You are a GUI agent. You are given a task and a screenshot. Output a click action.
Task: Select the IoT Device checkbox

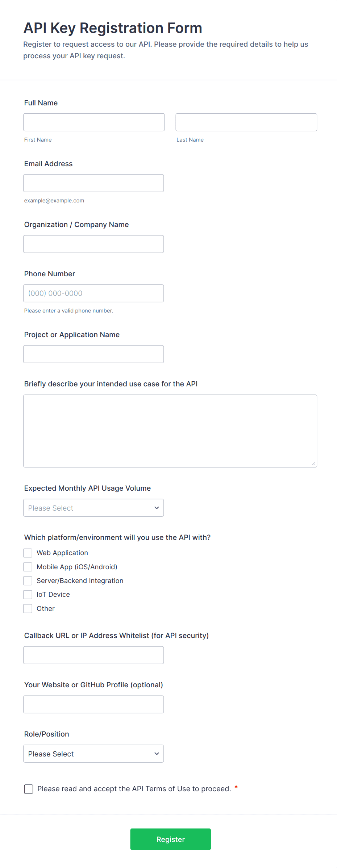pyautogui.click(x=28, y=595)
